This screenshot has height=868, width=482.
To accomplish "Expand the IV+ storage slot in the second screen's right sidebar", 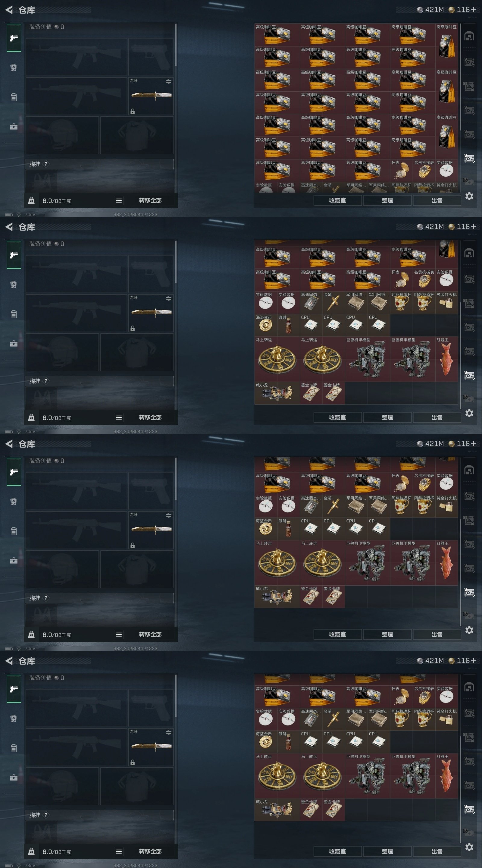I will click(x=468, y=398).
